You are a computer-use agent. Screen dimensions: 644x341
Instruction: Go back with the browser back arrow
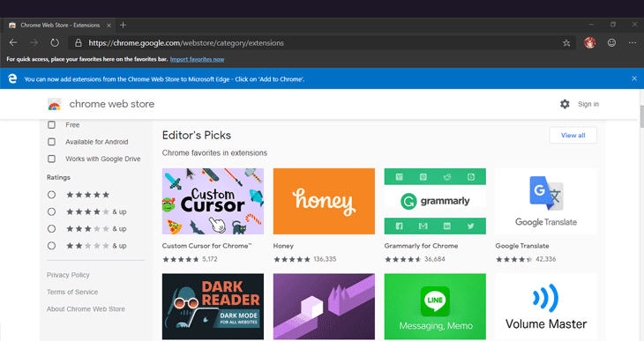click(13, 42)
